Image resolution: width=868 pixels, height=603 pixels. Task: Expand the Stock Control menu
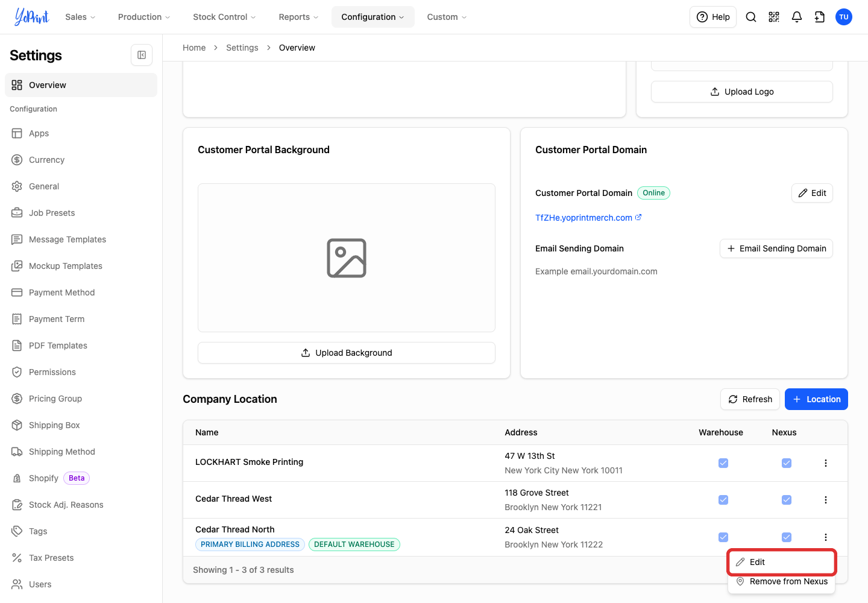click(224, 17)
